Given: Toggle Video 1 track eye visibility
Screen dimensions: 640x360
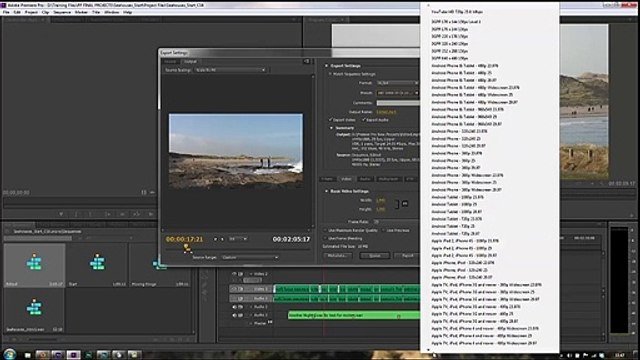Looking at the screenshot, I should click(x=234, y=289).
